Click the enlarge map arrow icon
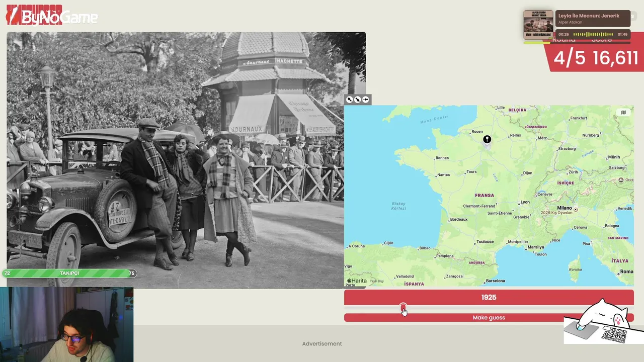The height and width of the screenshot is (362, 644). [x=349, y=100]
